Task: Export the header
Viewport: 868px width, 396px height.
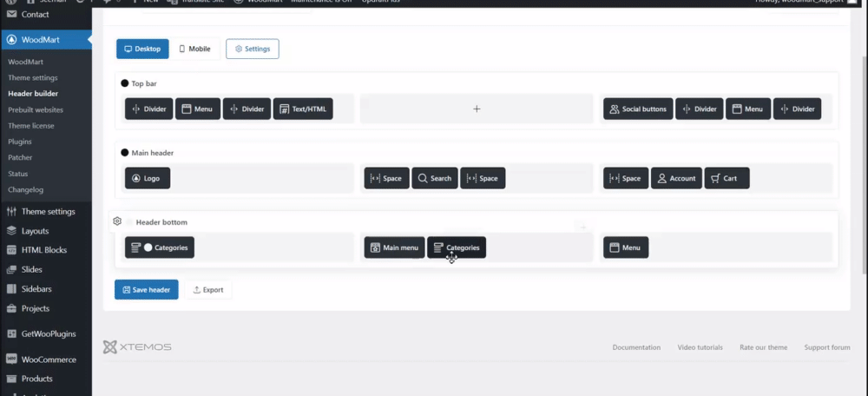Action: point(208,290)
